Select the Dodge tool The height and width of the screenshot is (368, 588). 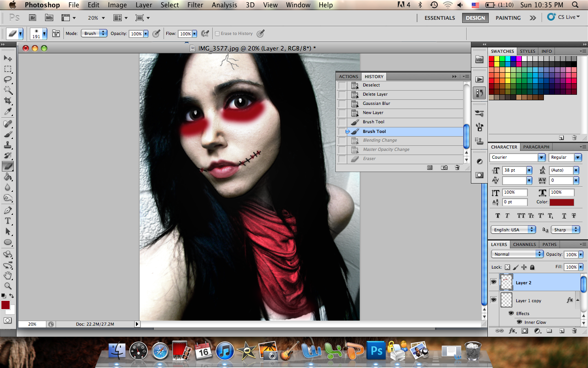tap(8, 198)
